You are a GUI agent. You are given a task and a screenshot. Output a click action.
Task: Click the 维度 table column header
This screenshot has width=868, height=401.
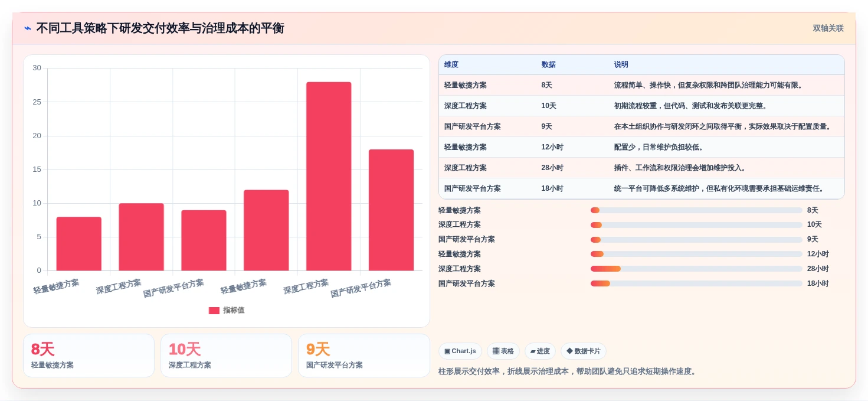(451, 64)
